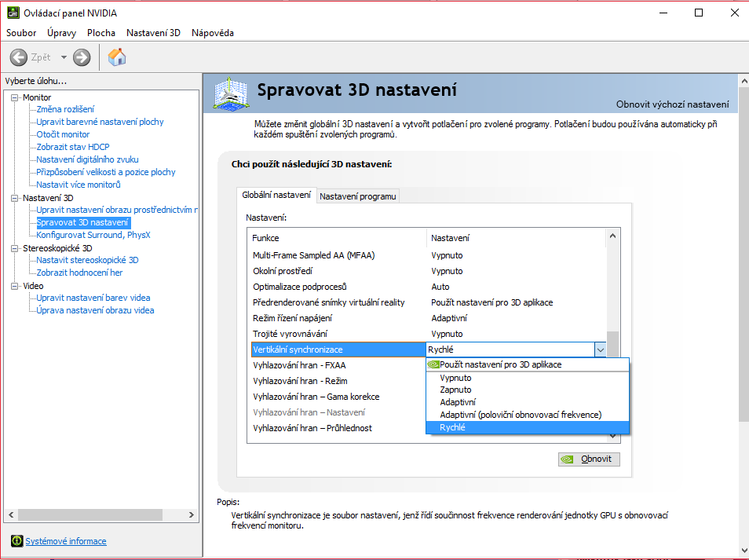
Task: Choose Zapnuto in vertical sync list
Action: (528, 390)
